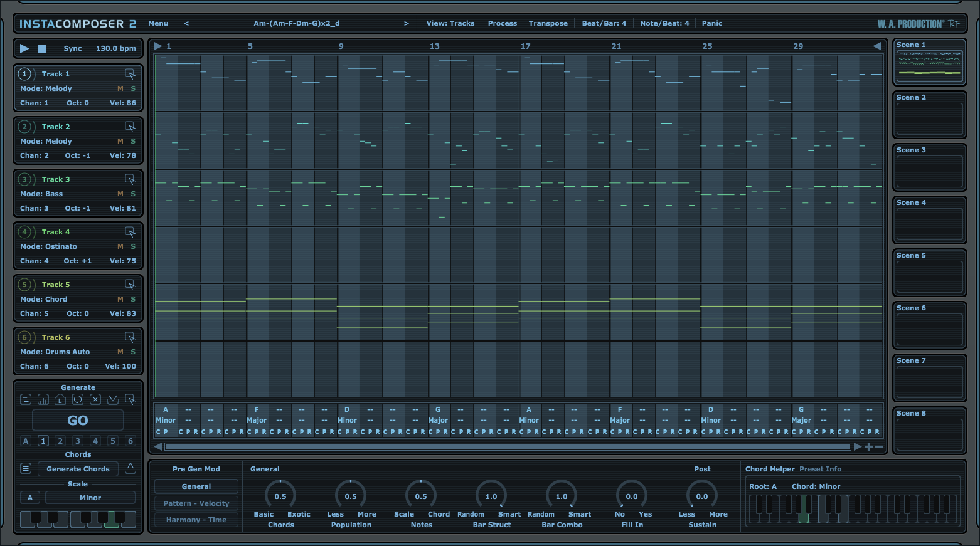Click the collapse icon in the Generate panel
The width and height of the screenshot is (980, 546).
(26, 399)
